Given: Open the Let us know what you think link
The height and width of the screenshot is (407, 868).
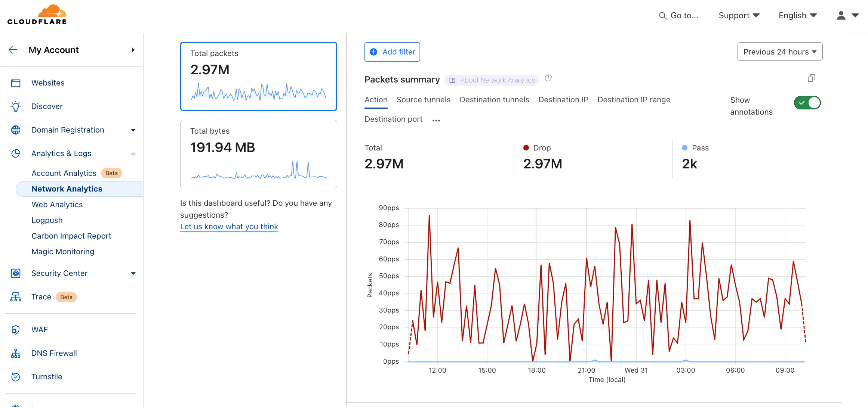Looking at the screenshot, I should pyautogui.click(x=229, y=226).
